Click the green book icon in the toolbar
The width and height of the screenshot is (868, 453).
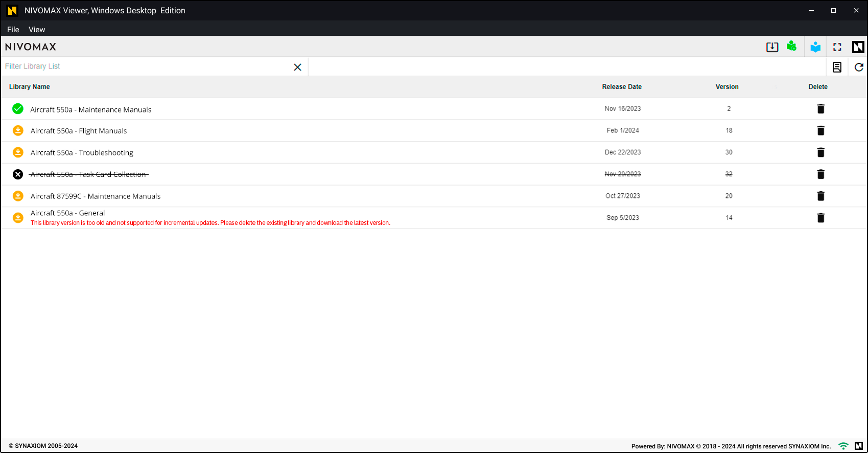[792, 47]
